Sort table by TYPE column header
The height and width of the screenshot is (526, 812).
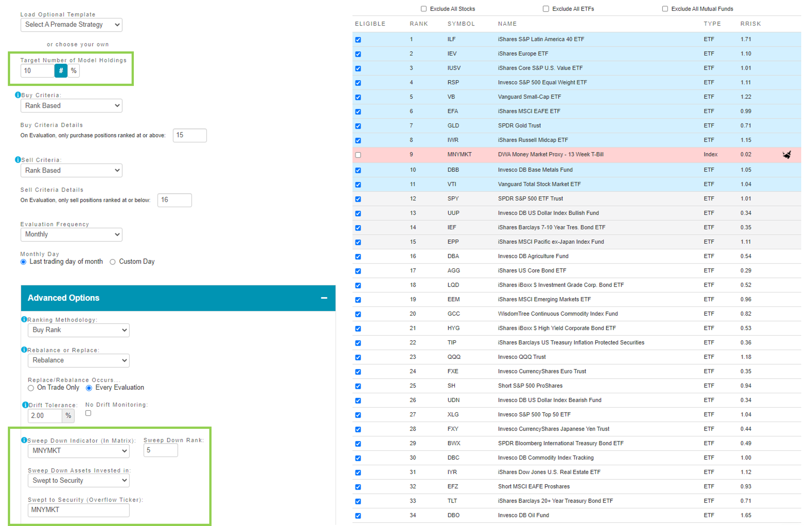pos(712,24)
